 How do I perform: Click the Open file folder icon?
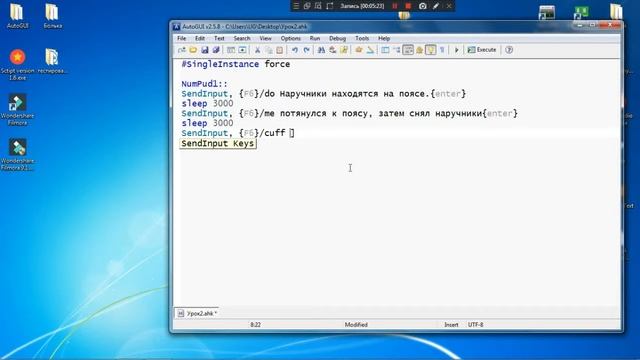193,50
